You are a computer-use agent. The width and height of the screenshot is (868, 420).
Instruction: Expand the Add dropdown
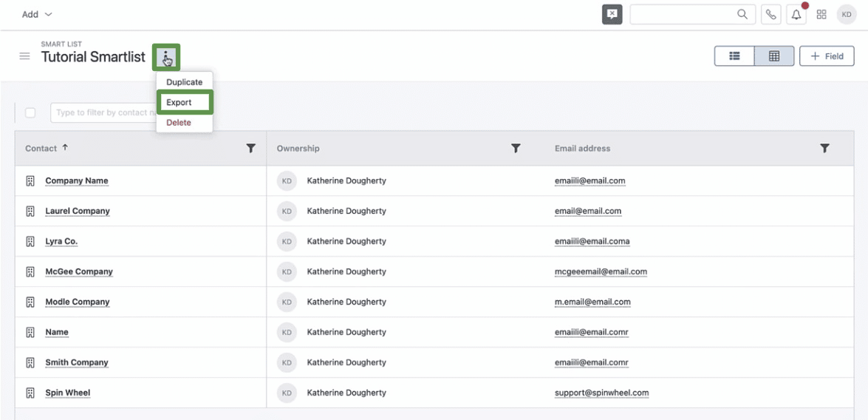coord(37,14)
